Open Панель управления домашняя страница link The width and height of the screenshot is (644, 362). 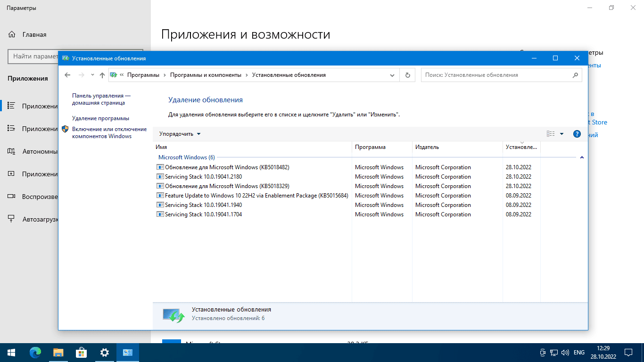point(101,99)
